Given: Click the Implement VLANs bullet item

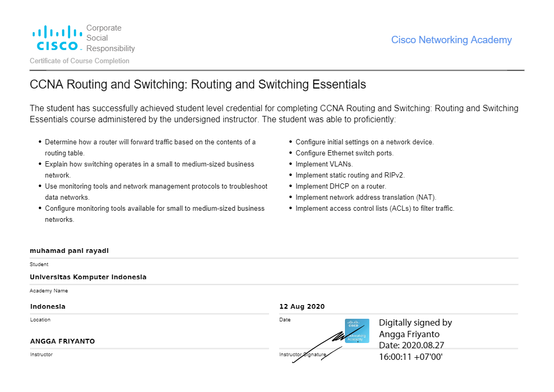Looking at the screenshot, I should coord(324,164).
